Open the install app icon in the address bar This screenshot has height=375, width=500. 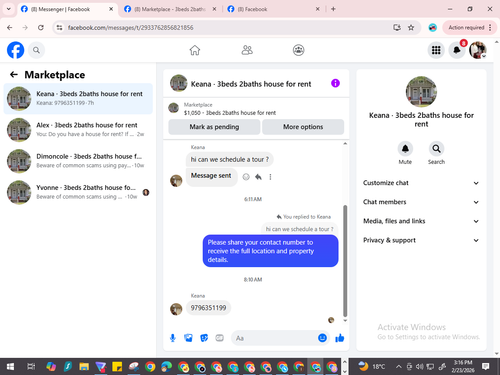tap(397, 27)
